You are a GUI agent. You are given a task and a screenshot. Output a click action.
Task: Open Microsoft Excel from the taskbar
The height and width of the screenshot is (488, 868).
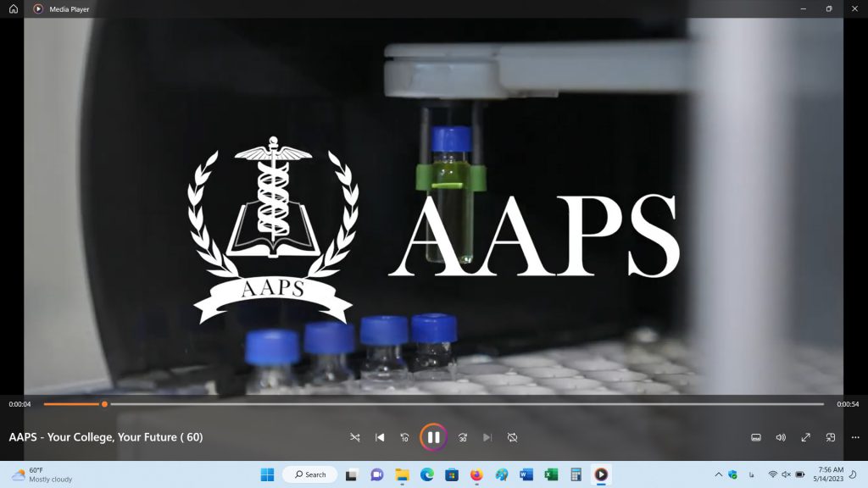tap(551, 474)
